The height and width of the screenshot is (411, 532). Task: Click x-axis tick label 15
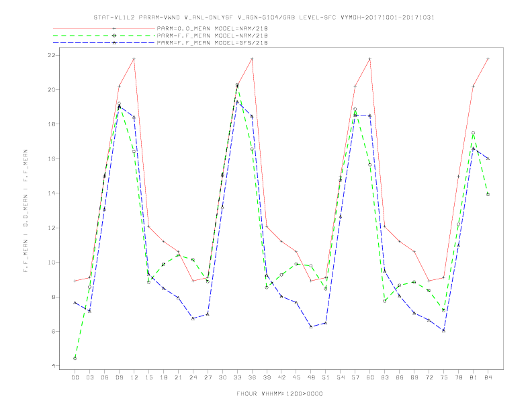[148, 377]
